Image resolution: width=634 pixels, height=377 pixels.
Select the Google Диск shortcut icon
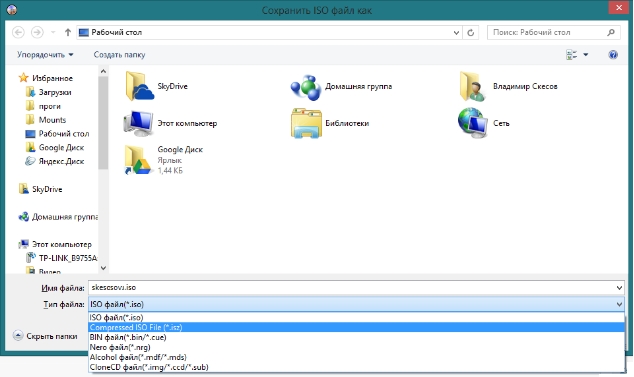[x=137, y=160]
